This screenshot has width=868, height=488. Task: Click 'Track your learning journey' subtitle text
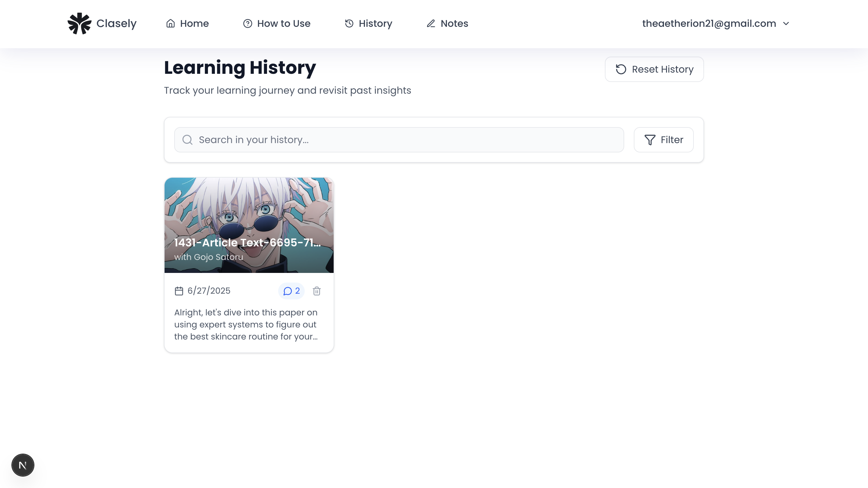click(288, 90)
